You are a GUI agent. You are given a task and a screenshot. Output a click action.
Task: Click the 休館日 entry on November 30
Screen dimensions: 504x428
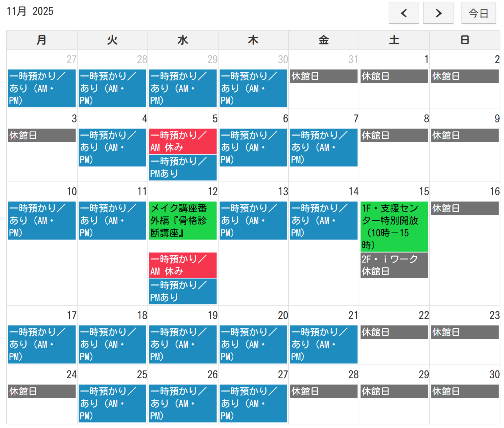465,391
